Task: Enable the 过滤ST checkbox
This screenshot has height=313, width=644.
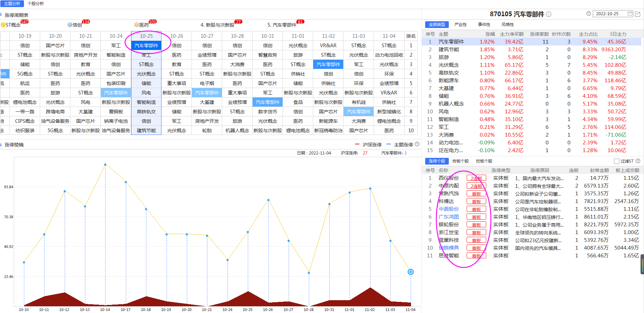Action: [x=617, y=161]
